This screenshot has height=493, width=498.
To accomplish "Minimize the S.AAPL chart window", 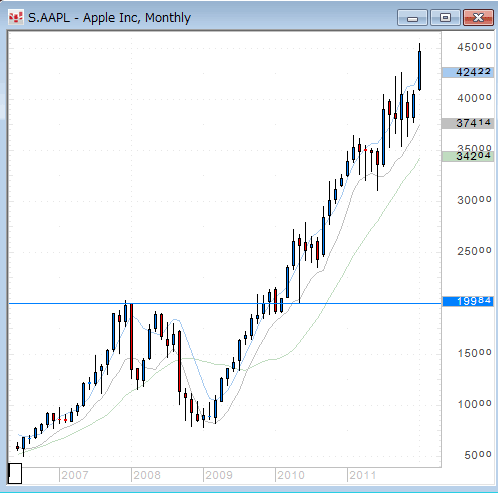I will tap(412, 18).
